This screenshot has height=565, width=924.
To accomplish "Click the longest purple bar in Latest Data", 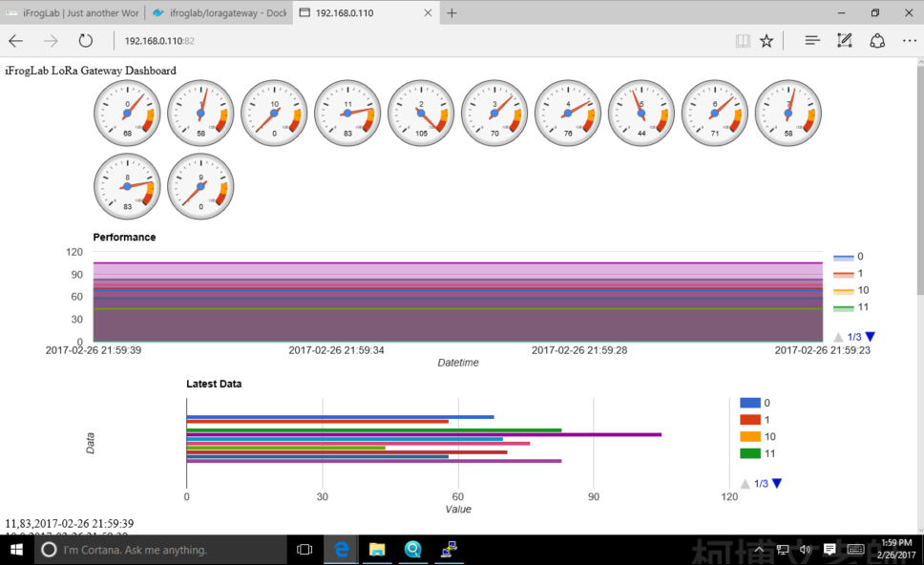I will point(424,435).
